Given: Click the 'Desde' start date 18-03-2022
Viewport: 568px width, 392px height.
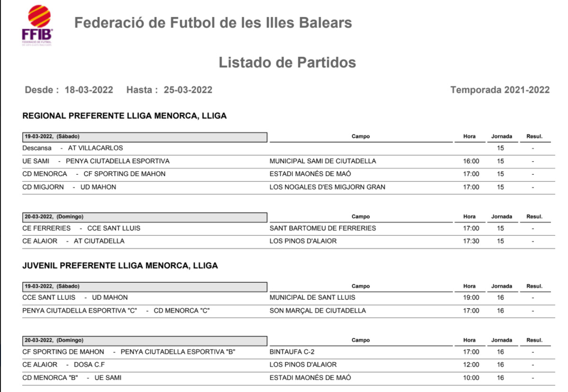Looking at the screenshot, I should click(89, 90).
